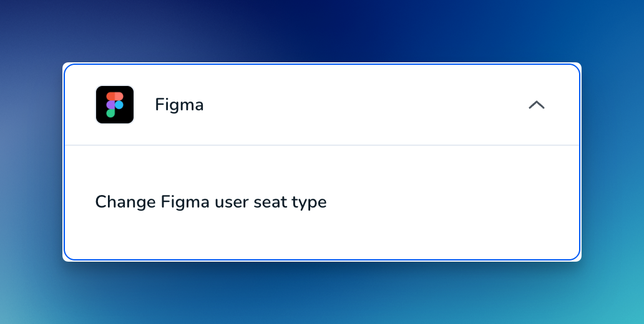
Task: Click the dark blue background right of the card
Action: click(x=613, y=162)
